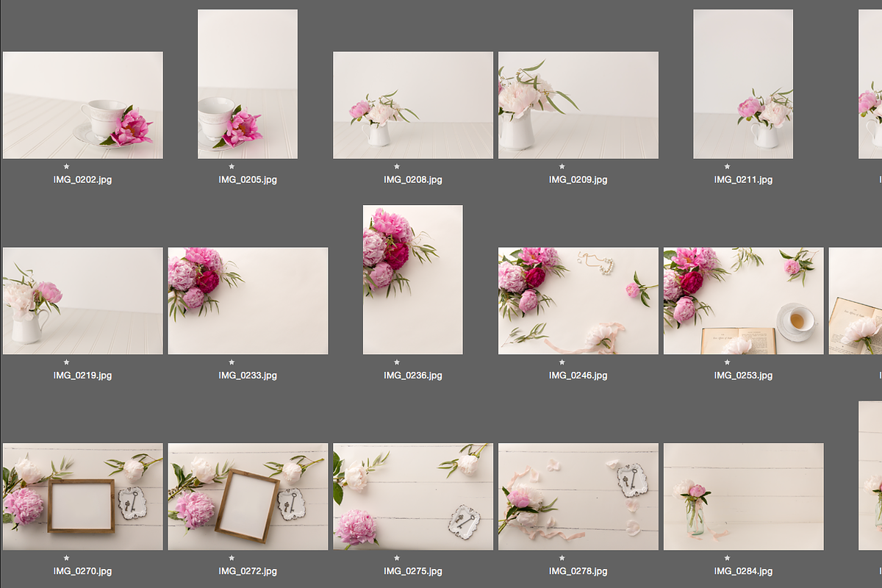Image resolution: width=882 pixels, height=588 pixels.
Task: Click the star above the IMG_0270.jpg label
Action: [x=66, y=559]
